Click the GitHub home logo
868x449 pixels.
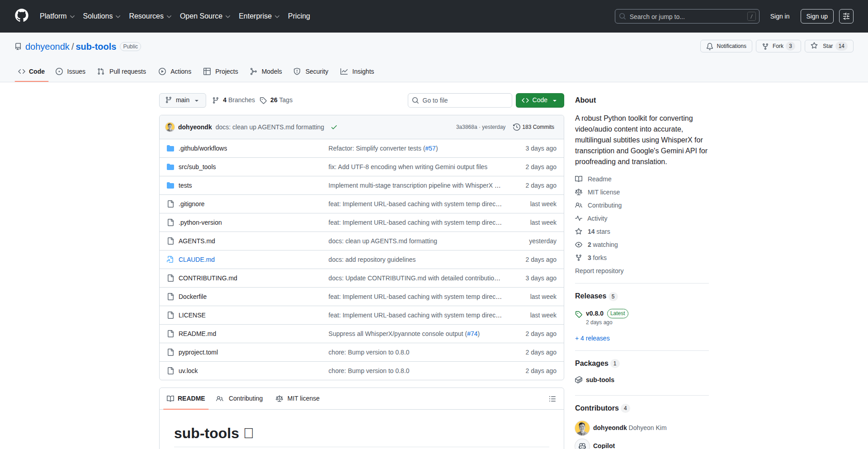tap(21, 16)
